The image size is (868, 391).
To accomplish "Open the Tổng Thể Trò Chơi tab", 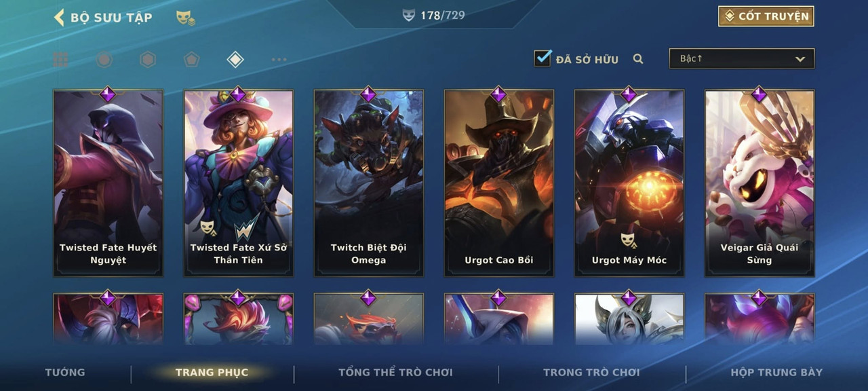I will tap(395, 372).
